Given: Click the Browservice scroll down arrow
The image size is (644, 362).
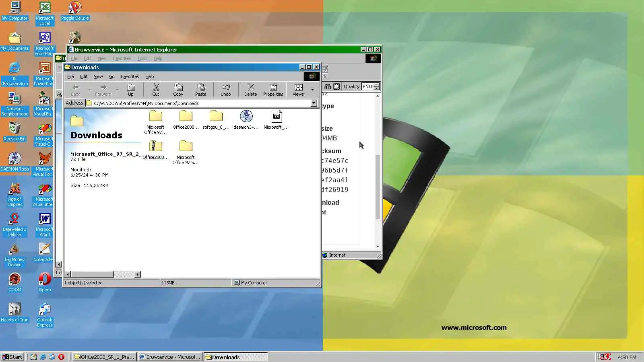Looking at the screenshot, I should click(378, 246).
